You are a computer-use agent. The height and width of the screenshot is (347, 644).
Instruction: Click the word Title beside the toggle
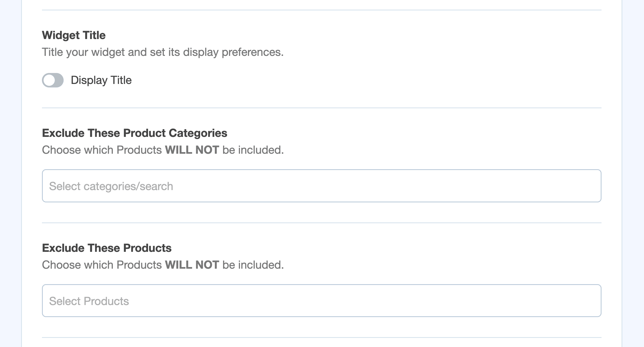[121, 80]
